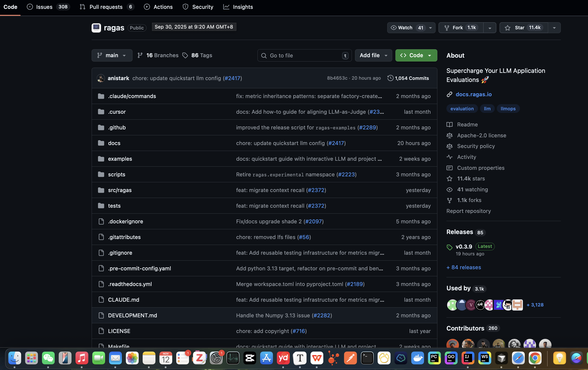This screenshot has height=370, width=588.
Task: Expand the green Code dropdown
Action: coord(416,55)
